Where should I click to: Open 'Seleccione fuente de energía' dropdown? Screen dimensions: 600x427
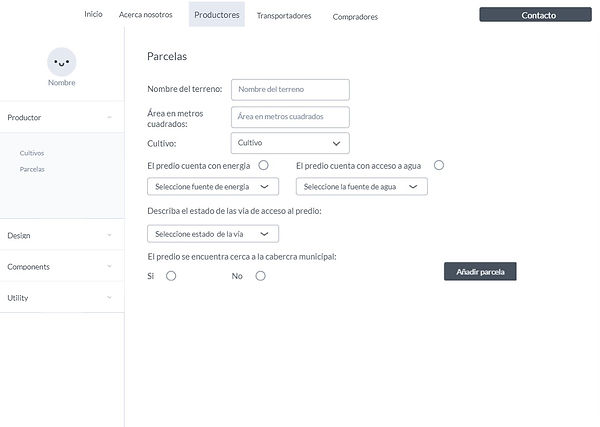213,186
